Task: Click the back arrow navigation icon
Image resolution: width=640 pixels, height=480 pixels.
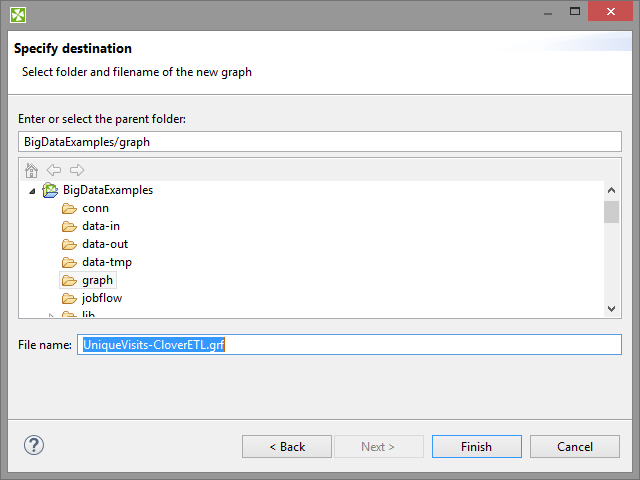Action: [54, 170]
